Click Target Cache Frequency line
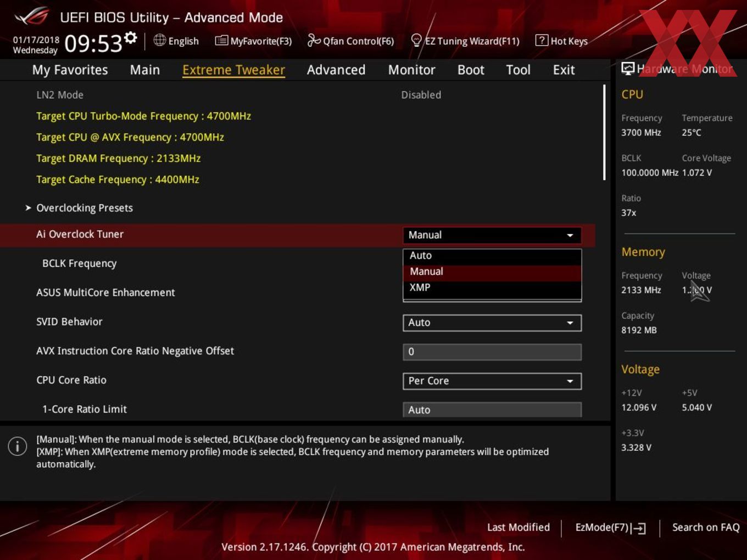The height and width of the screenshot is (560, 747). click(118, 180)
